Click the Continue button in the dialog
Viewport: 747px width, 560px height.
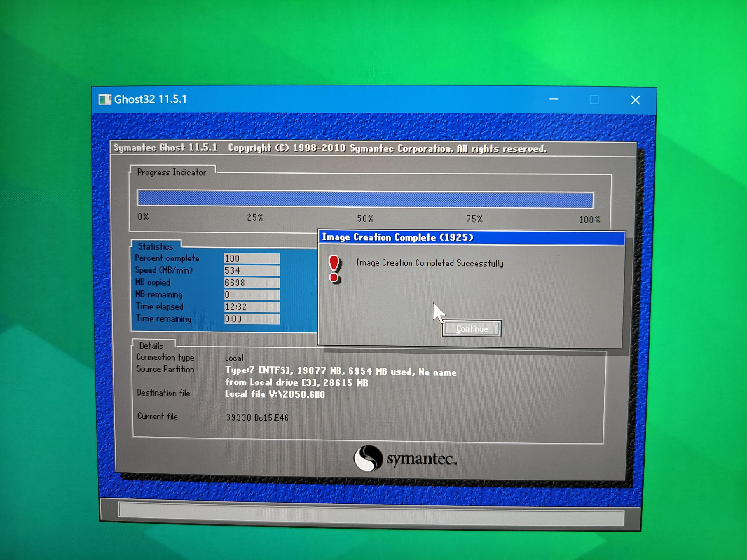[x=472, y=328]
